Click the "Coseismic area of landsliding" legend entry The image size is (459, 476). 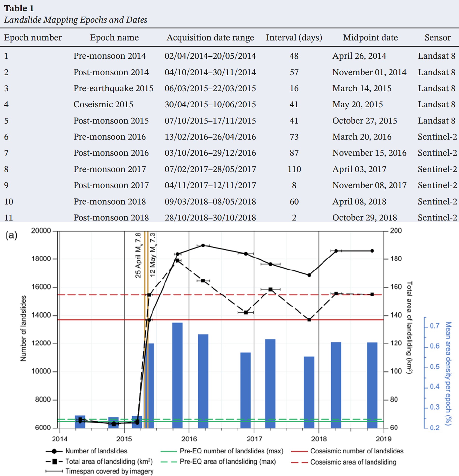point(344,462)
